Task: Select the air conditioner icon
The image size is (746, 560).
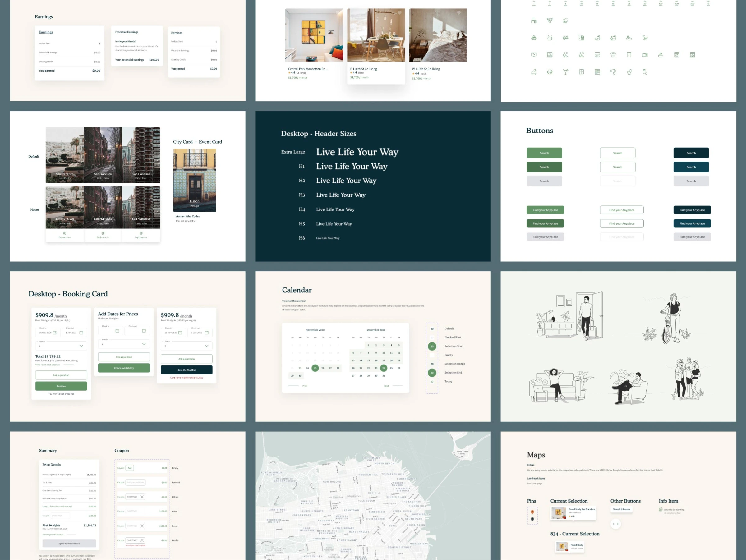Action: [597, 55]
